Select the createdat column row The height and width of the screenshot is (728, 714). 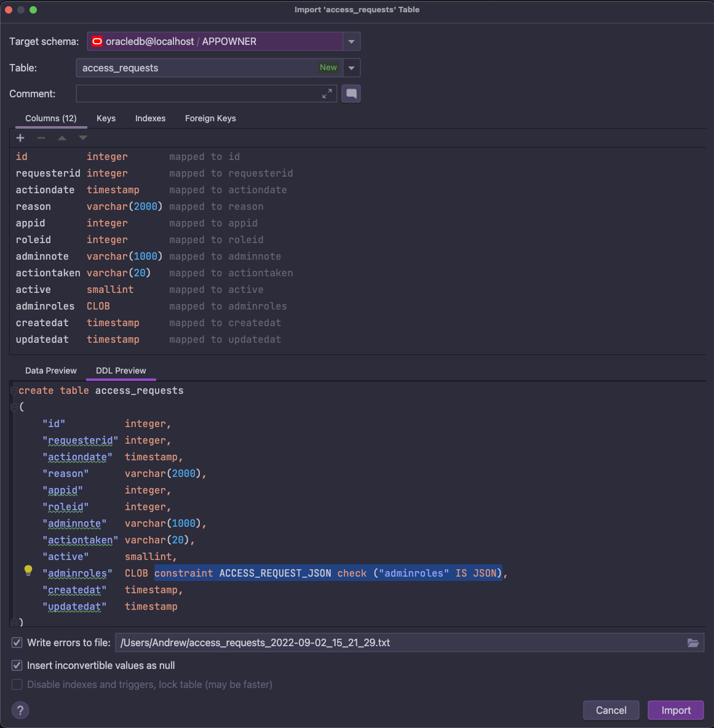click(x=357, y=322)
